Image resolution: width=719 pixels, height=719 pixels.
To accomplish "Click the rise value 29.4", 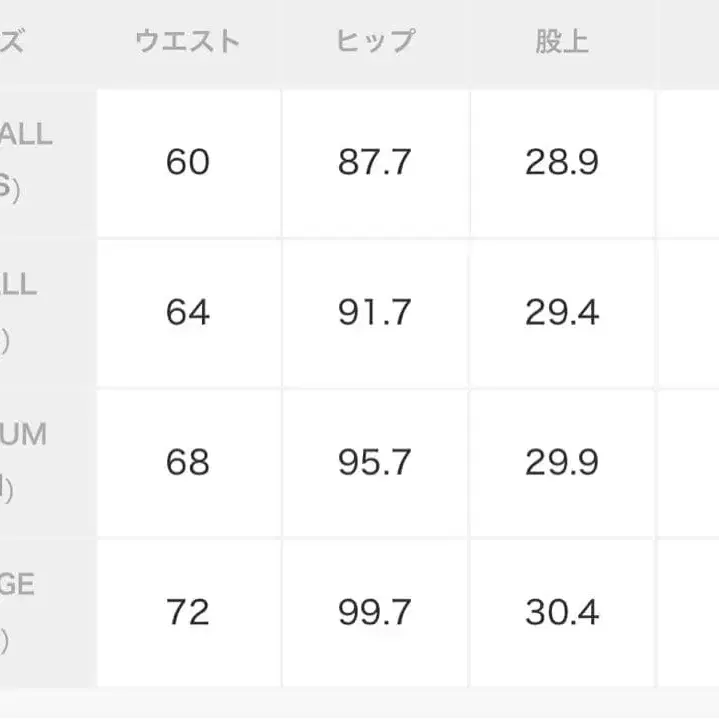I will click(562, 312).
